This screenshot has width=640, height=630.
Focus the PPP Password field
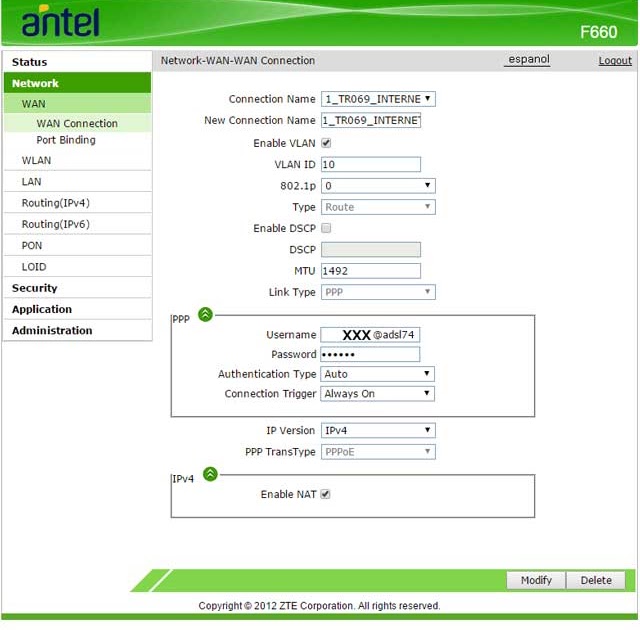coord(370,354)
